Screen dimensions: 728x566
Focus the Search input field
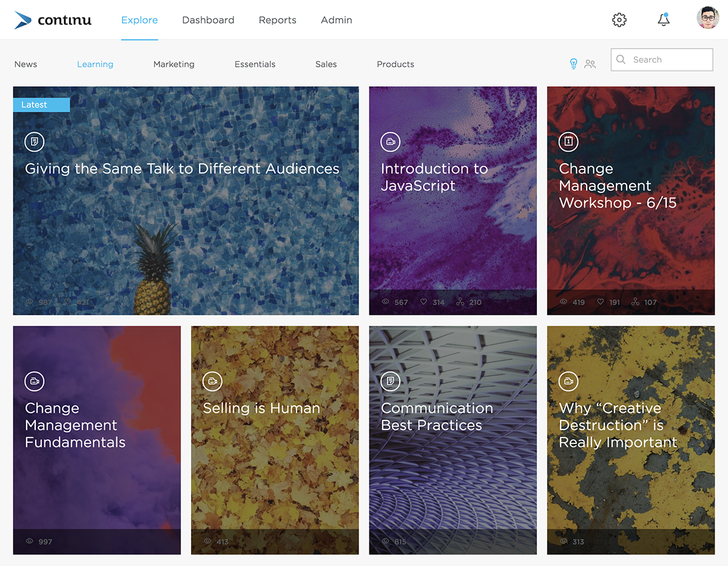pyautogui.click(x=662, y=59)
